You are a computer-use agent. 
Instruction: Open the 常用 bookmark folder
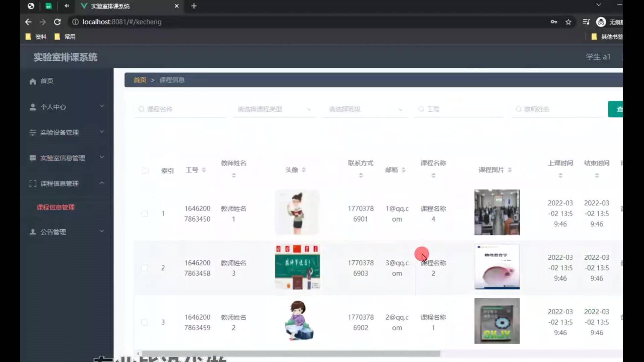point(65,37)
